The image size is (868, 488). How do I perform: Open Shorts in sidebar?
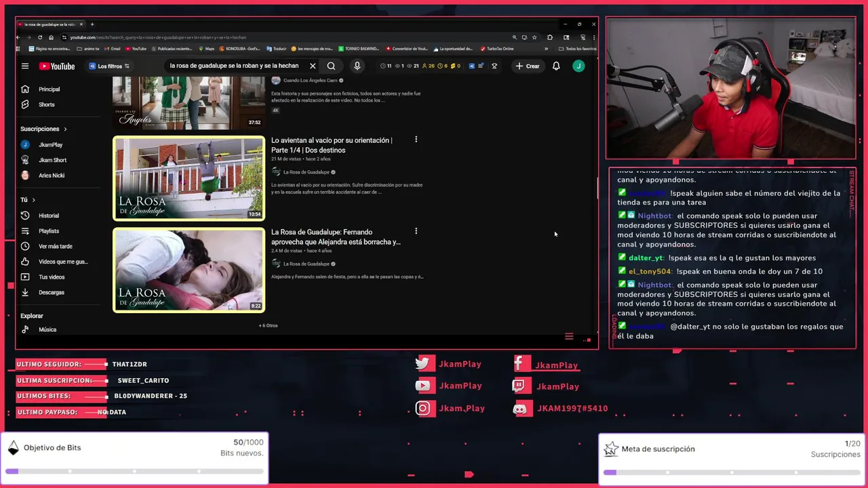pos(47,104)
